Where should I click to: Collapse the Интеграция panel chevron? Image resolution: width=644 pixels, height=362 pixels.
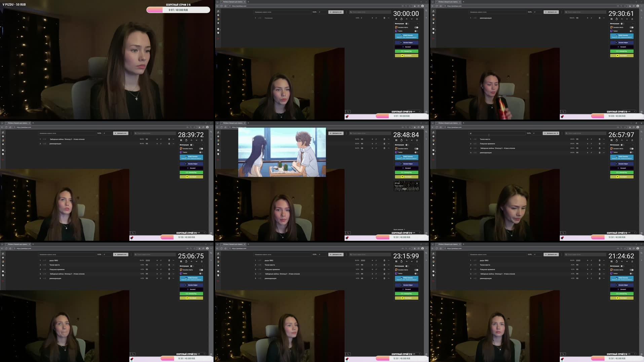(x=418, y=24)
